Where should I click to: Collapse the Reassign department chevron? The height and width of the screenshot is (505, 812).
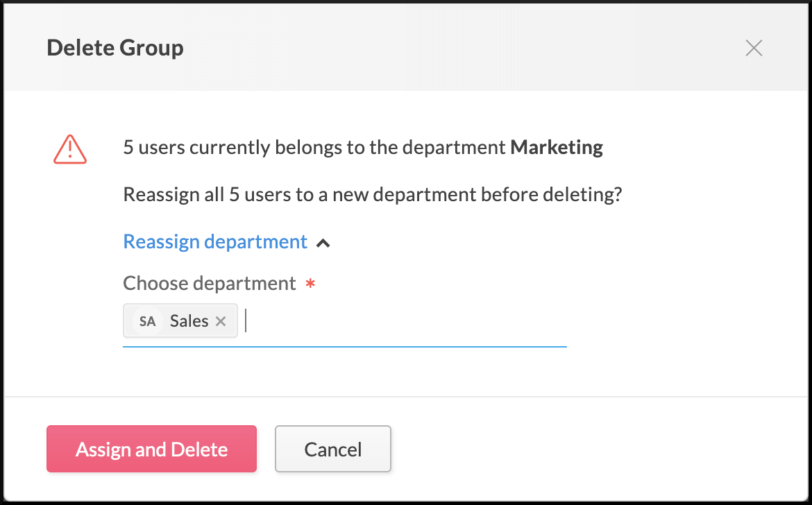[x=323, y=243]
